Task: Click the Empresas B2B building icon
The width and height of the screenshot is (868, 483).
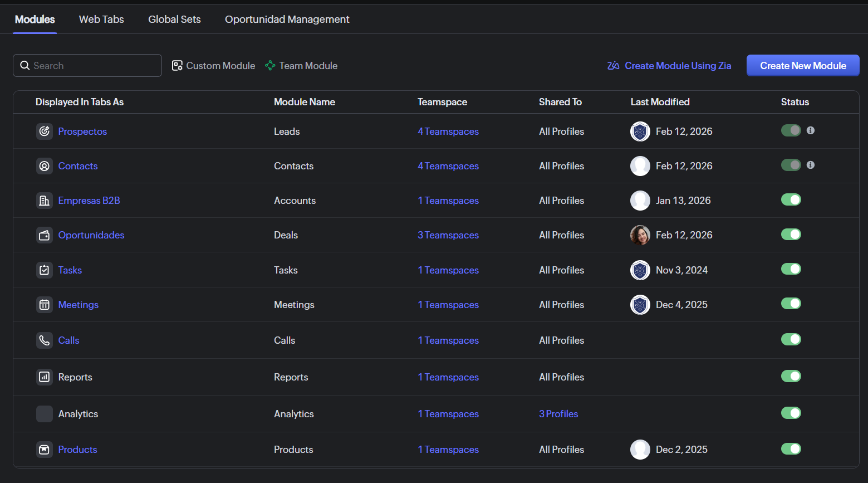Action: tap(45, 201)
